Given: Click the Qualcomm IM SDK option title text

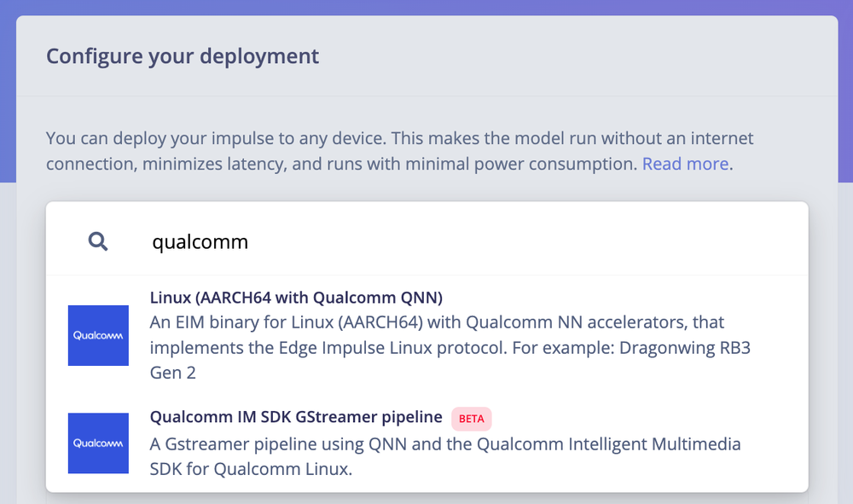Looking at the screenshot, I should coord(297,418).
